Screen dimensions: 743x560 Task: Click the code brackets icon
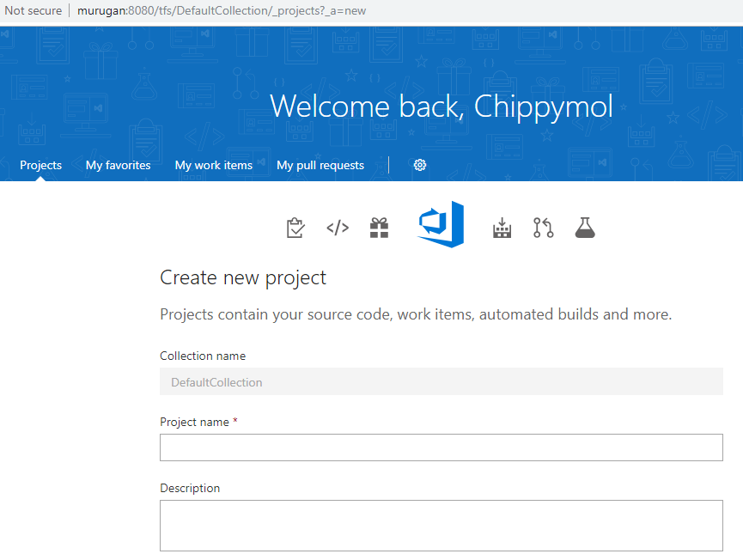[x=338, y=228]
